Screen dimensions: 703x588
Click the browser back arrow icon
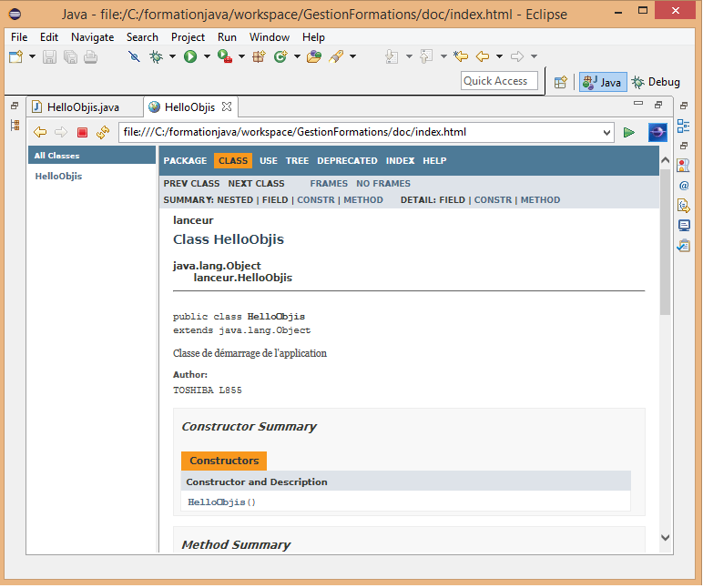pos(40,132)
